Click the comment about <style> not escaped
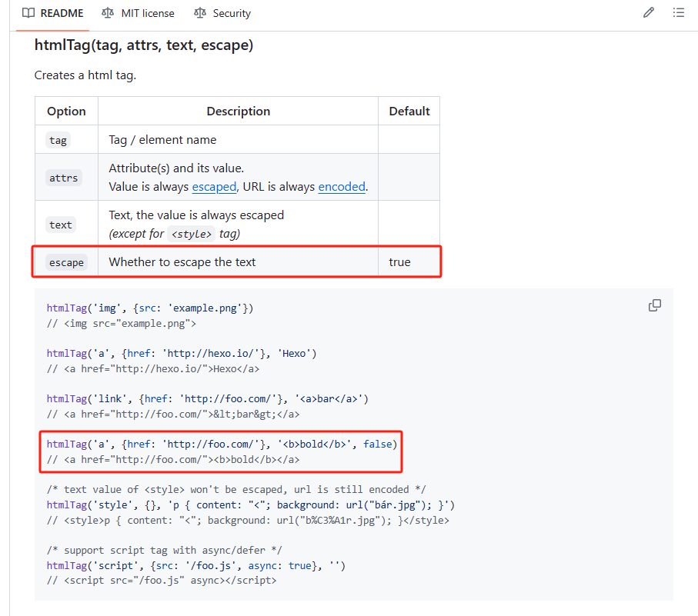698x616 pixels. coord(236,489)
